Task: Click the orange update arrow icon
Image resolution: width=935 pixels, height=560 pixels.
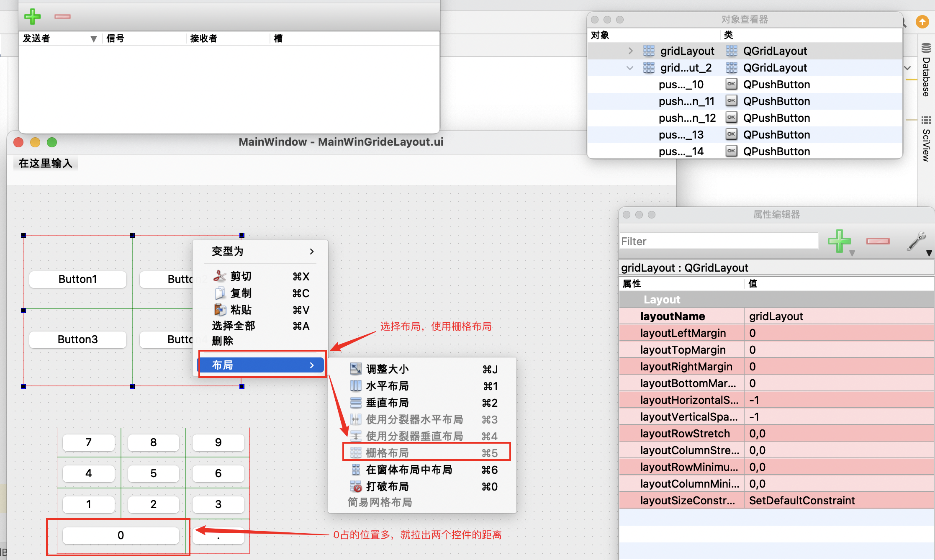Action: point(922,22)
